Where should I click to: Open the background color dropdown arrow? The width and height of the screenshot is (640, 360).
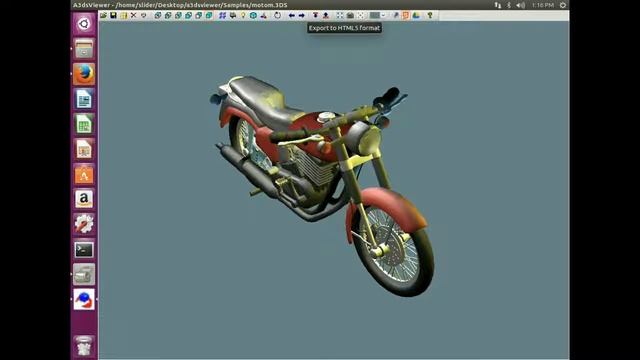[x=383, y=16]
